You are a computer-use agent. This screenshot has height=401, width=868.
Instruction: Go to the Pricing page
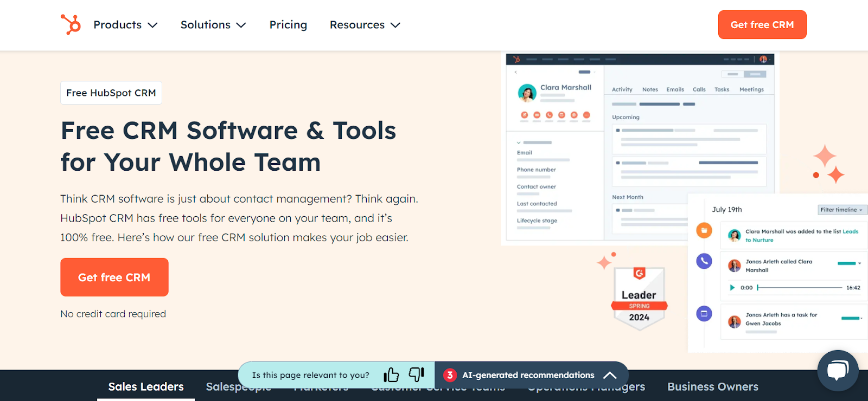[x=288, y=25]
